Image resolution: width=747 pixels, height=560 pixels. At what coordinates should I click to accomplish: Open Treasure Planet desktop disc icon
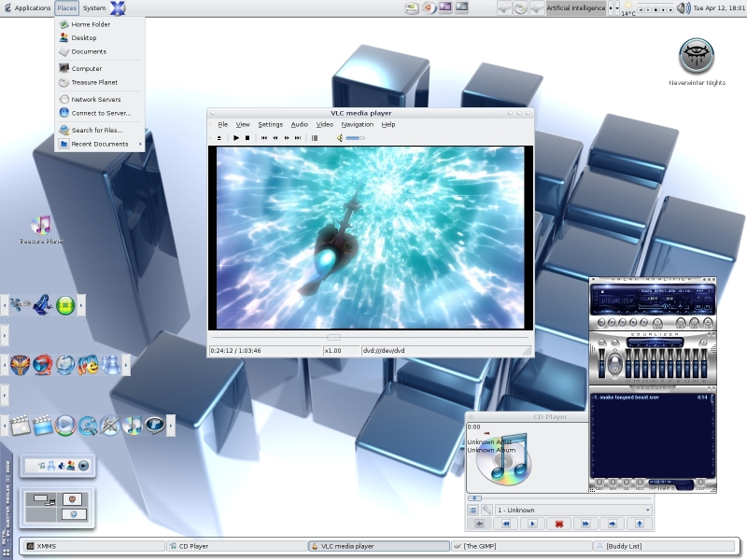41,230
